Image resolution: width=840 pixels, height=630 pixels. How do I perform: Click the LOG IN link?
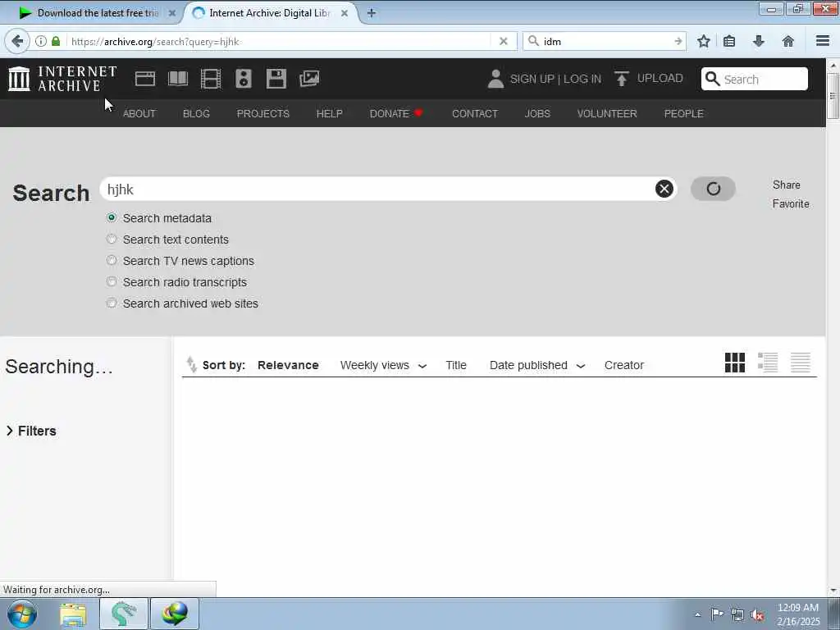[582, 79]
